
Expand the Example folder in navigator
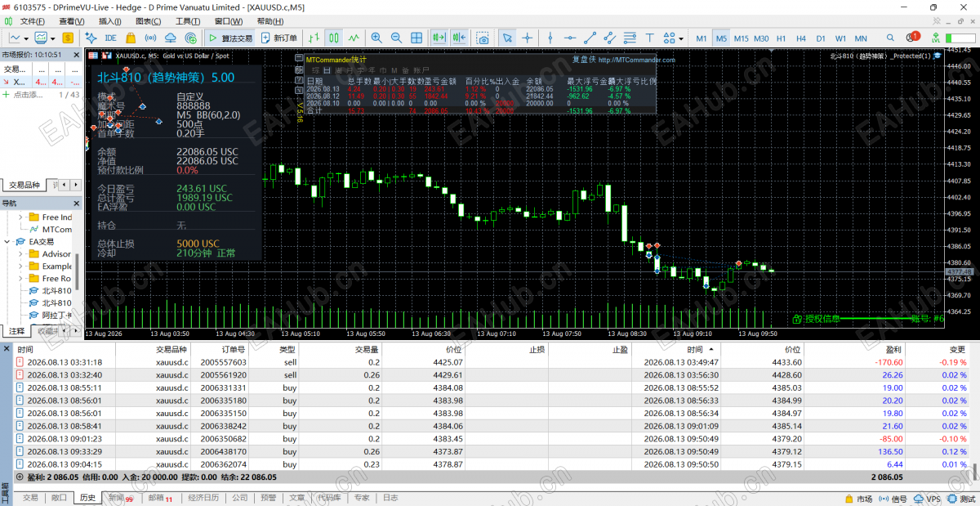click(x=22, y=266)
